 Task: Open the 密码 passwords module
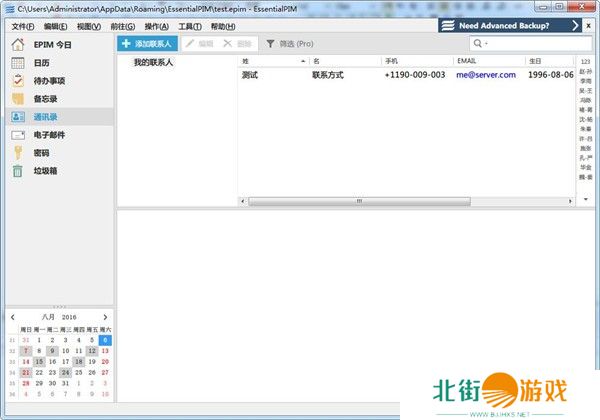pos(40,152)
